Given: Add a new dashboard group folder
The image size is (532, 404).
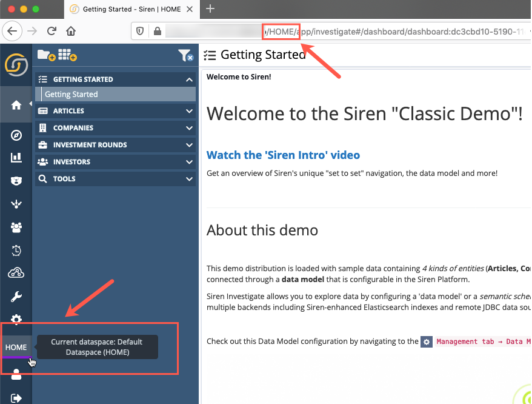Looking at the screenshot, I should click(47, 55).
